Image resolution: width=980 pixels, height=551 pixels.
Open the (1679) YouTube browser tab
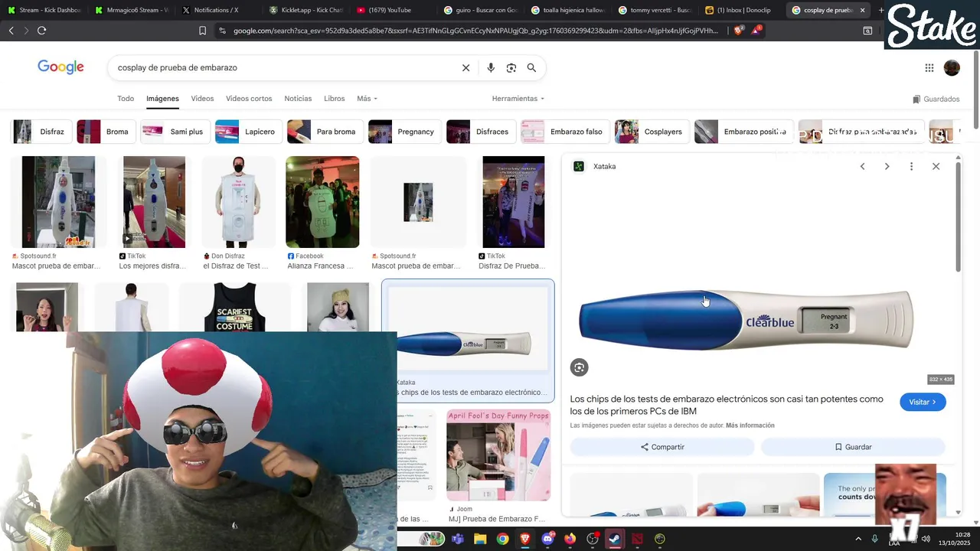[390, 10]
